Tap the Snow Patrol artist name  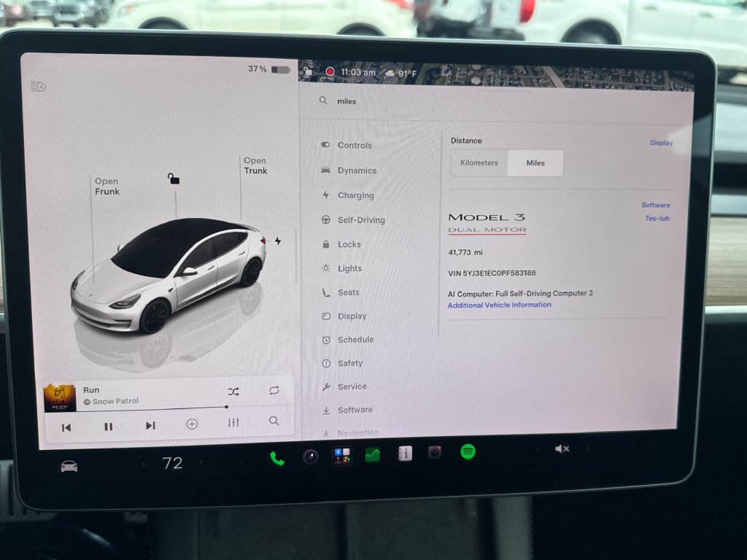[116, 402]
